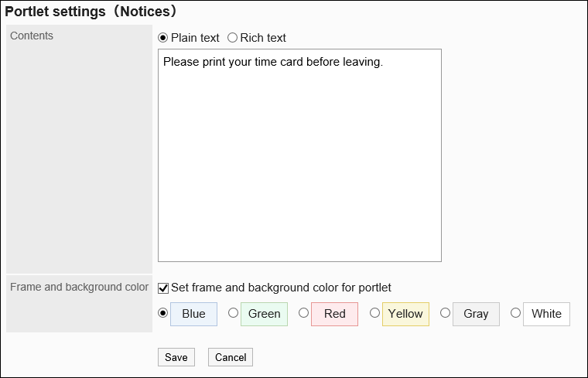This screenshot has height=378, width=588.
Task: Toggle the Set frame and background color checkbox
Action: click(163, 288)
